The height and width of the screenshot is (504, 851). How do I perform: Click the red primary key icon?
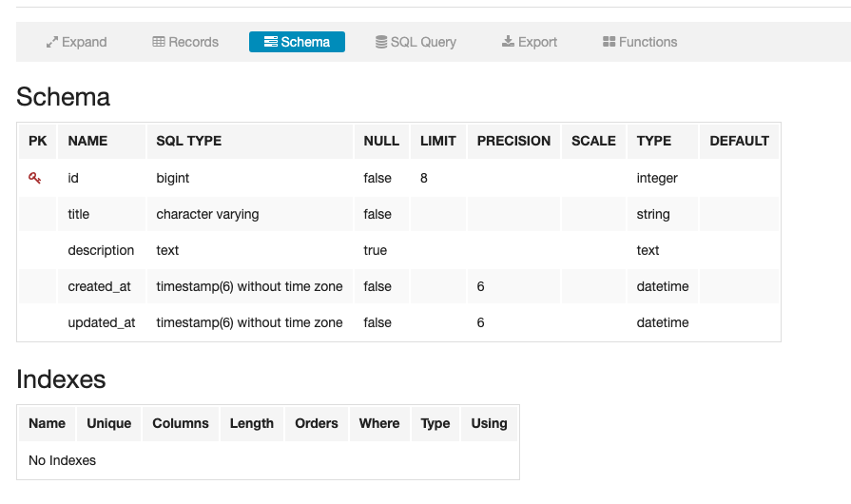pos(35,178)
